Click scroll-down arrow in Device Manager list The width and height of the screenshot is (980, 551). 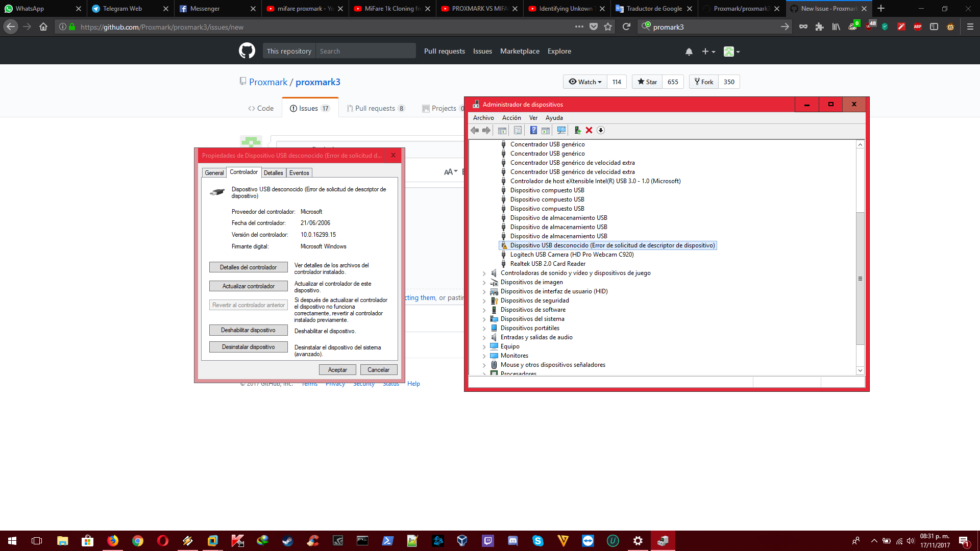(861, 371)
